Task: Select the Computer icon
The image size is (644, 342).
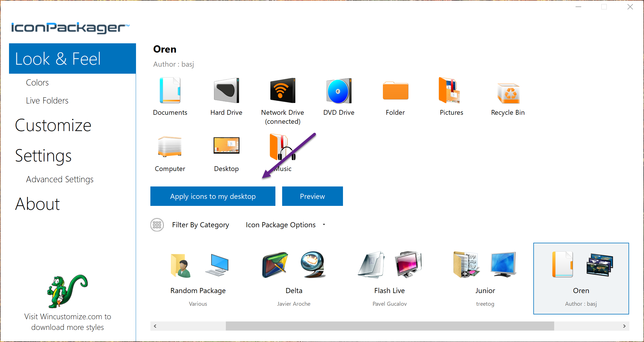Action: pyautogui.click(x=170, y=146)
